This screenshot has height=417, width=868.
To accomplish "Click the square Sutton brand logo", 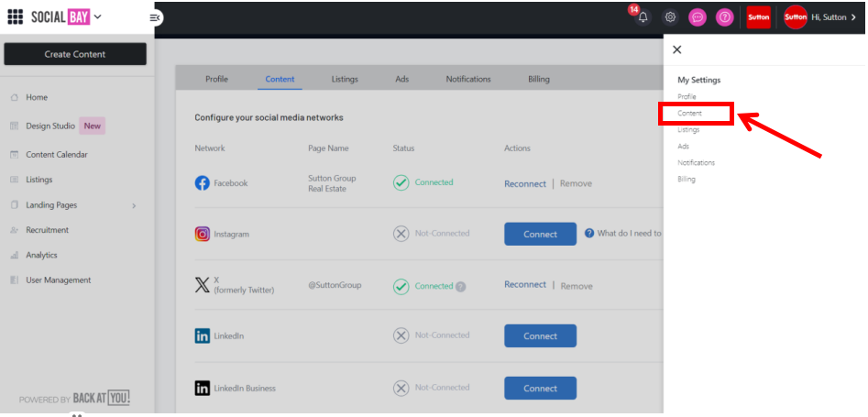I will click(x=758, y=17).
